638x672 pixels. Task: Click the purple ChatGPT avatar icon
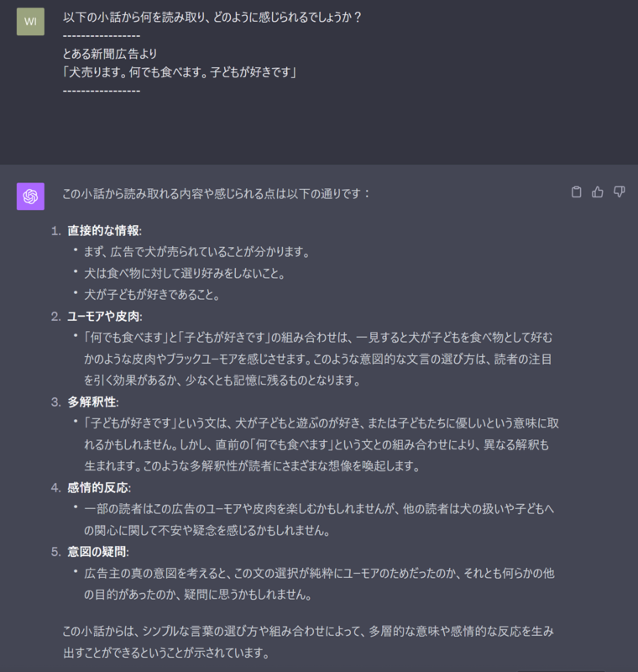[30, 197]
